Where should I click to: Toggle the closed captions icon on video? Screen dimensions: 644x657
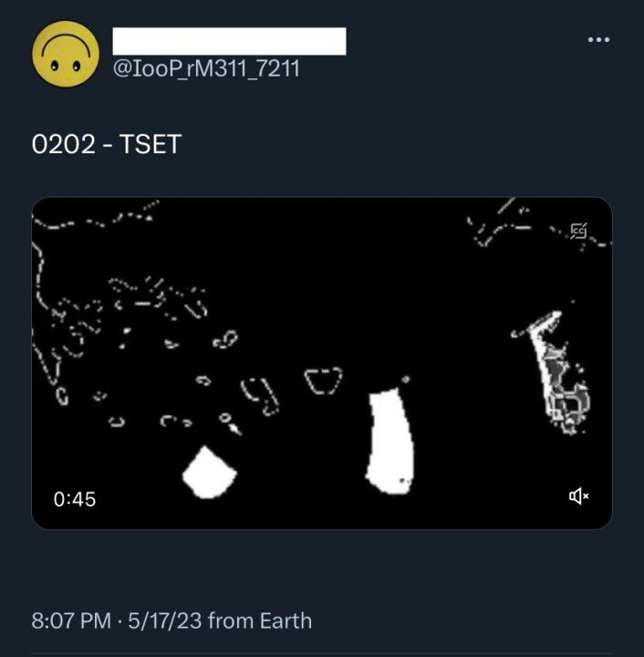578,231
